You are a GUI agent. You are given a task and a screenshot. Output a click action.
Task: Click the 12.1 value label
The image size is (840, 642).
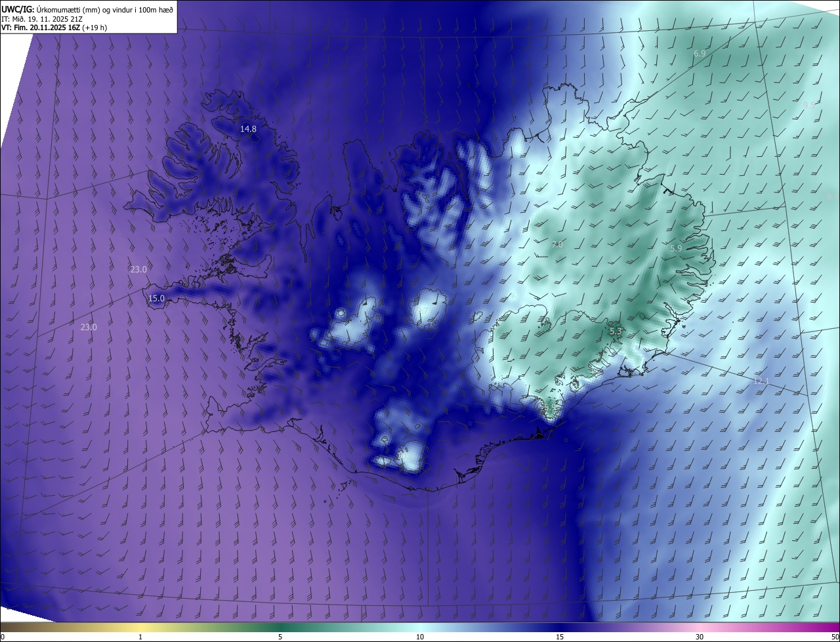pyautogui.click(x=761, y=381)
